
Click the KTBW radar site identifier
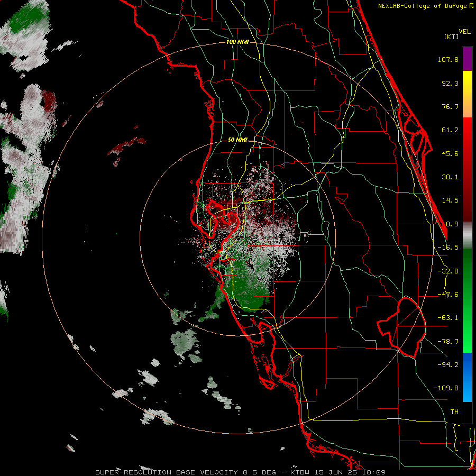coord(300,472)
